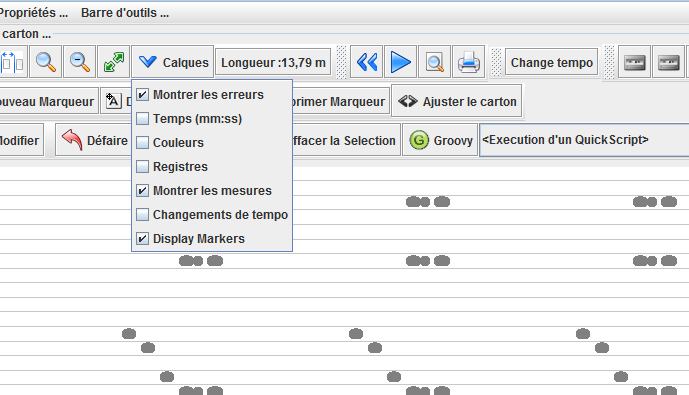
Task: Start playback with the blue play button
Action: tap(400, 62)
